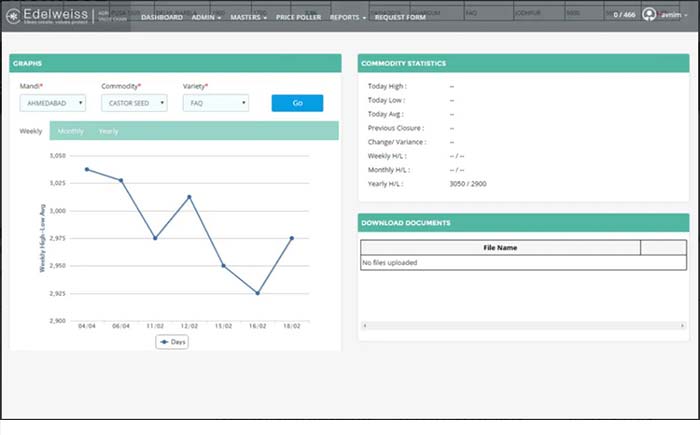The image size is (700, 435).
Task: Click the left scroll arrow in Download Documents
Action: [364, 325]
